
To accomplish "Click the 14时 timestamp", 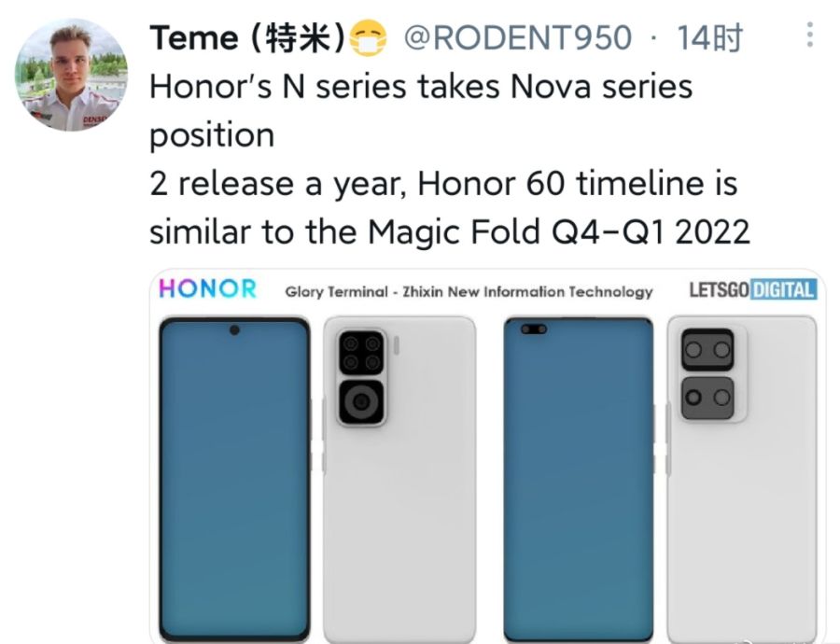I will point(710,38).
